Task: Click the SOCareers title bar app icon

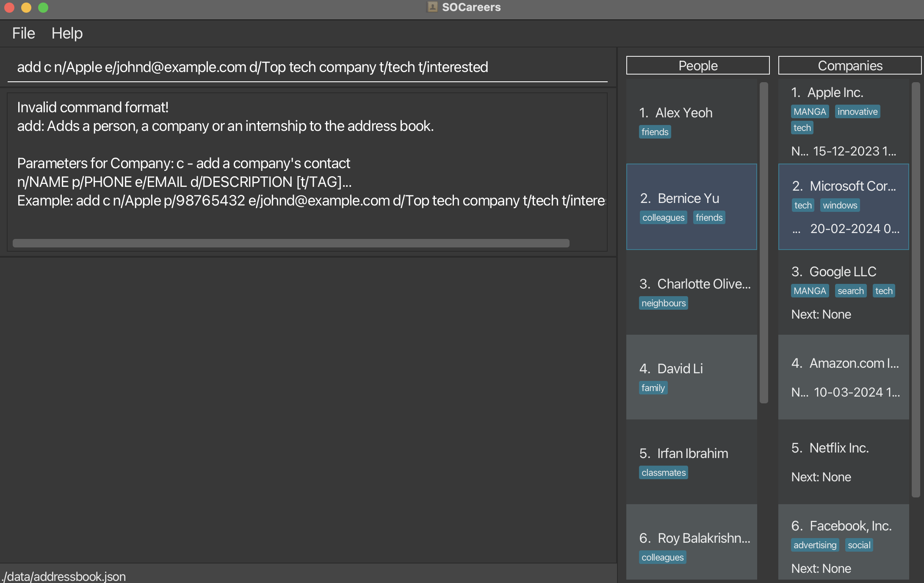Action: point(432,7)
